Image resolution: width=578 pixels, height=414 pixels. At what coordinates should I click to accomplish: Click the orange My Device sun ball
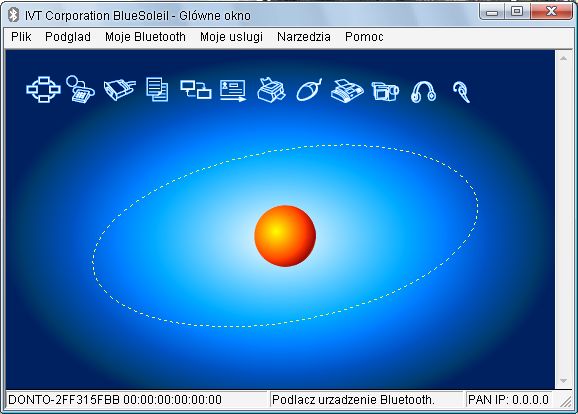(x=285, y=236)
